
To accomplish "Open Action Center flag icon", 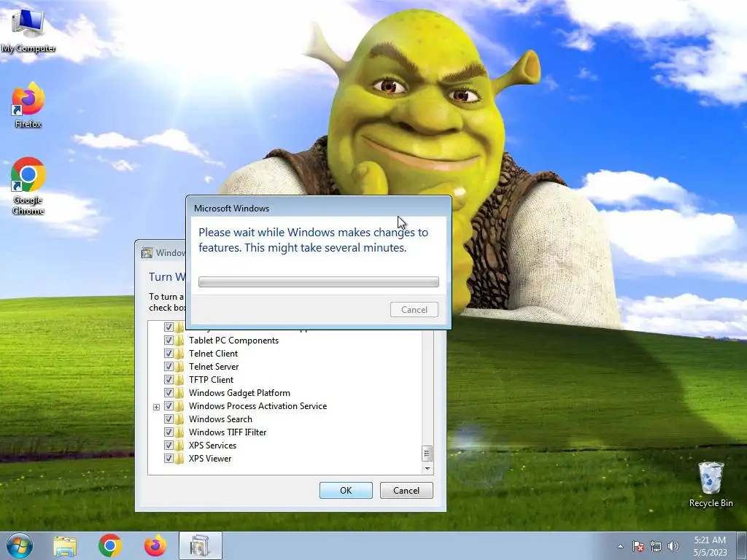I will point(638,546).
